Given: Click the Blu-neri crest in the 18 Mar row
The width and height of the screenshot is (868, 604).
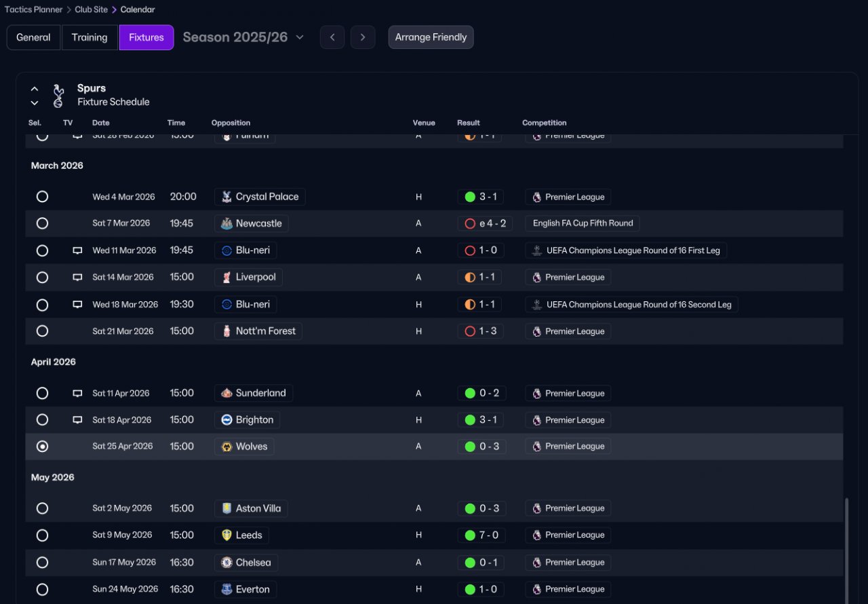Looking at the screenshot, I should tap(226, 305).
